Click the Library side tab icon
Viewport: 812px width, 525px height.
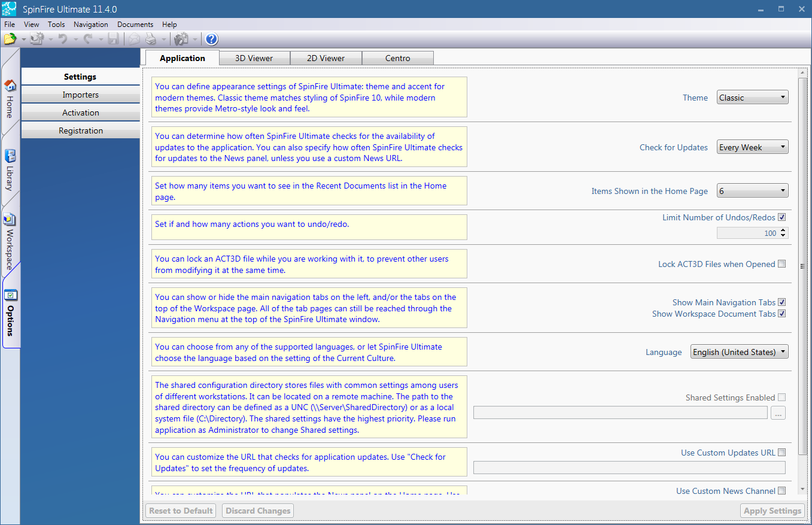pyautogui.click(x=10, y=157)
